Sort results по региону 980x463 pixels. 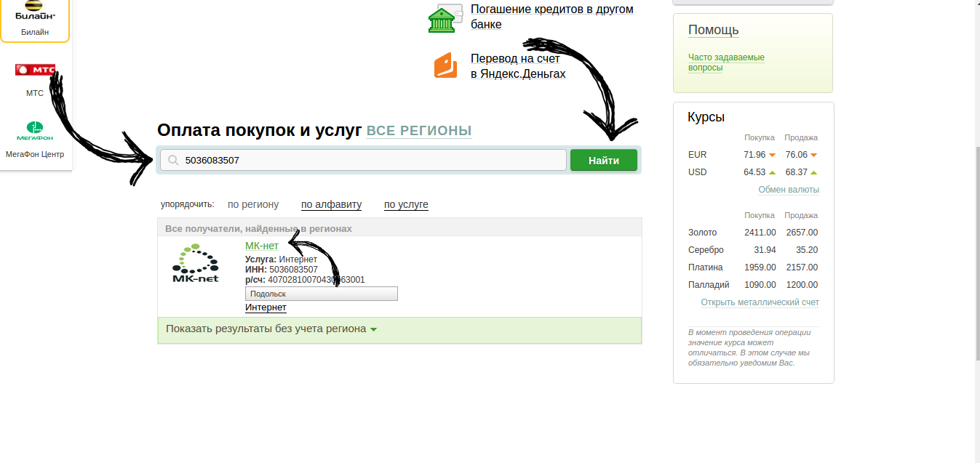253,204
